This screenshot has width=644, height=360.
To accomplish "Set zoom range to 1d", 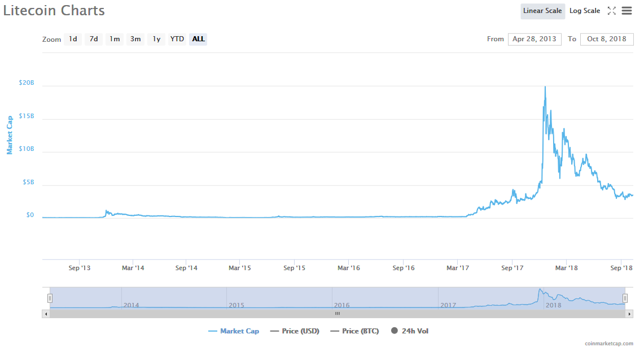I will [73, 39].
